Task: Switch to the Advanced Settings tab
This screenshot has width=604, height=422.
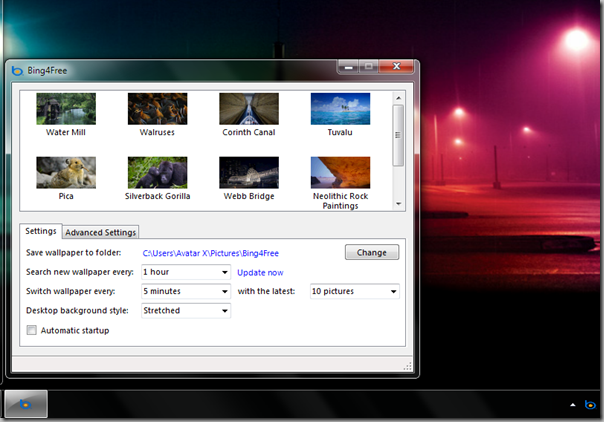Action: tap(101, 233)
